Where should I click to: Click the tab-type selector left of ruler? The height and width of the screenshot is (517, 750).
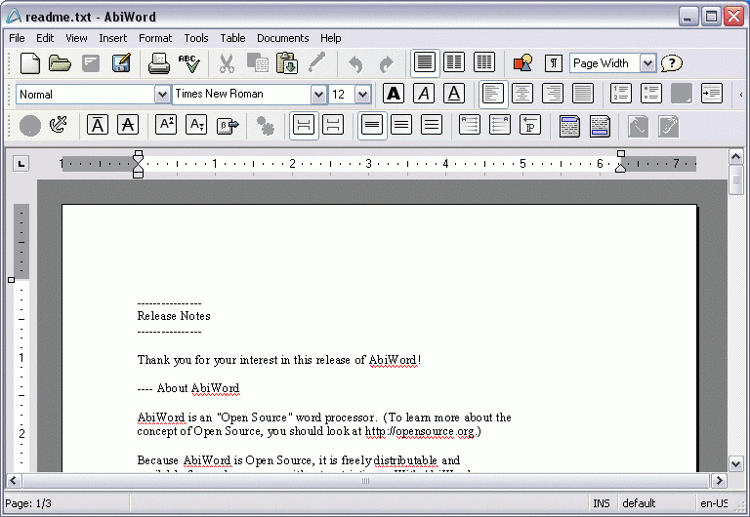click(x=22, y=163)
